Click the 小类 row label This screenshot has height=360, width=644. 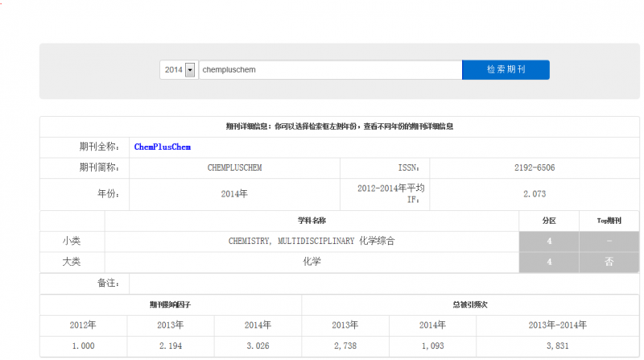tap(72, 242)
